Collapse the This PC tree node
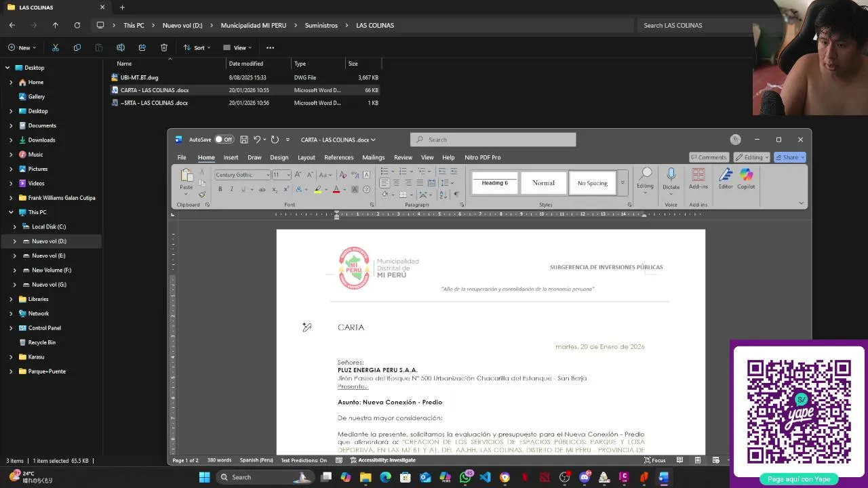 click(x=11, y=212)
